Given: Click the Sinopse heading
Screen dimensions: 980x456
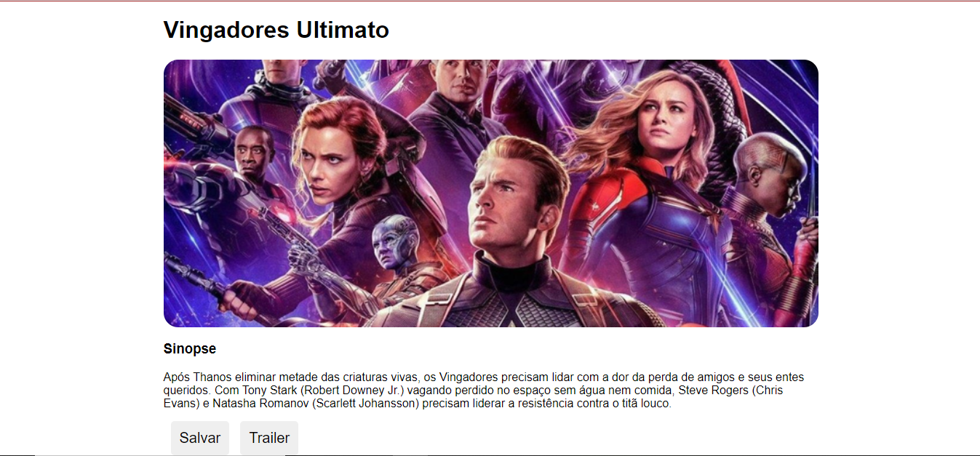Looking at the screenshot, I should click(190, 349).
